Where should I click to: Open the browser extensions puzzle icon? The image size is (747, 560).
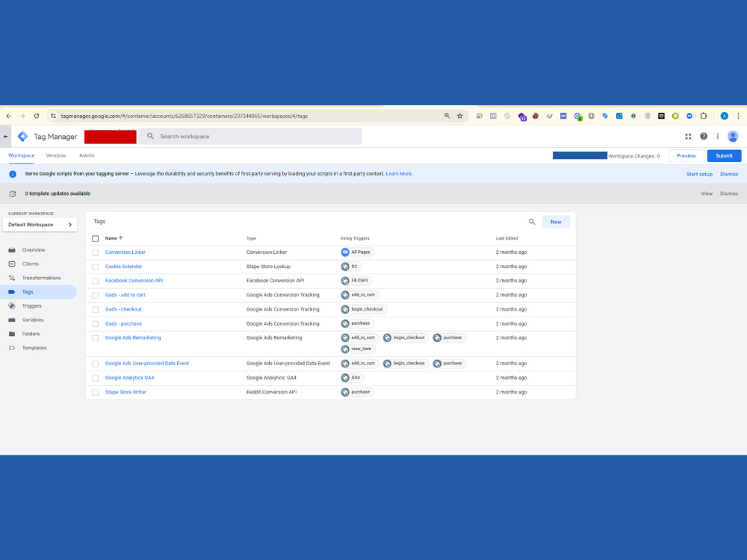(703, 116)
